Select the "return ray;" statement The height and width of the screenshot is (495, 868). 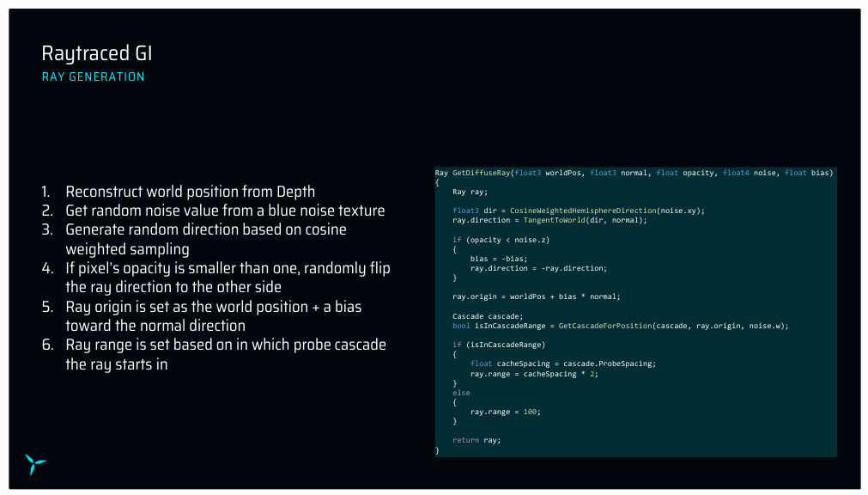coord(476,440)
